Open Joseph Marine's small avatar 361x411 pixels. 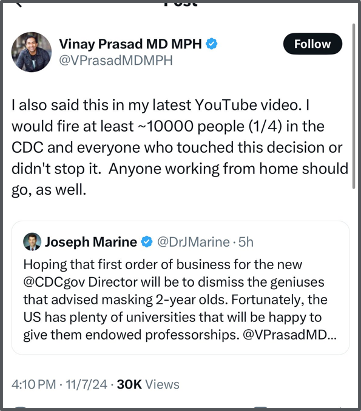point(32,242)
